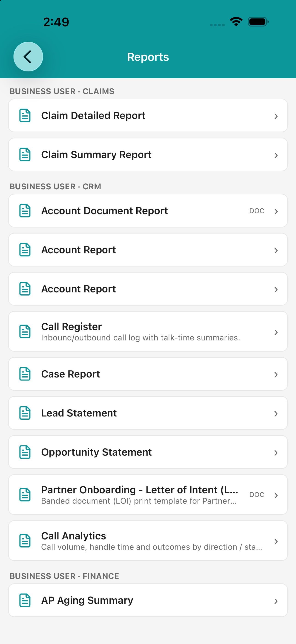This screenshot has width=296, height=644.
Task: Open the chevron on Opportunity Statement
Action: coord(276,453)
